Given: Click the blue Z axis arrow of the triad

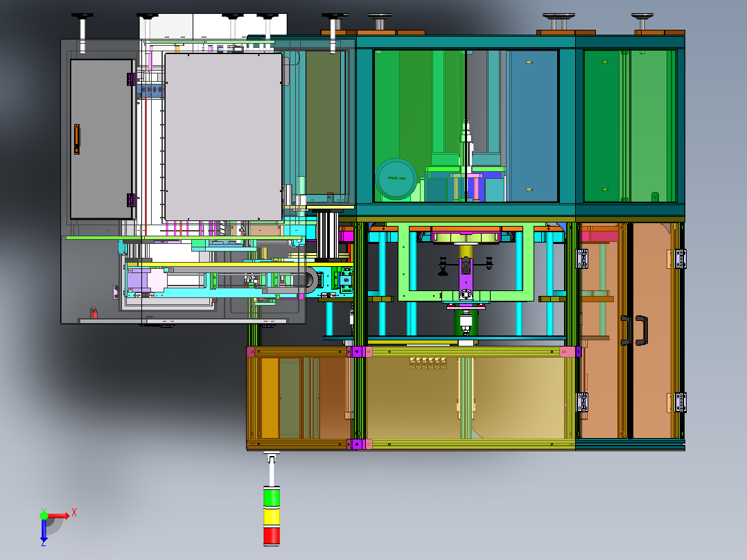Looking at the screenshot, I should coord(44,531).
